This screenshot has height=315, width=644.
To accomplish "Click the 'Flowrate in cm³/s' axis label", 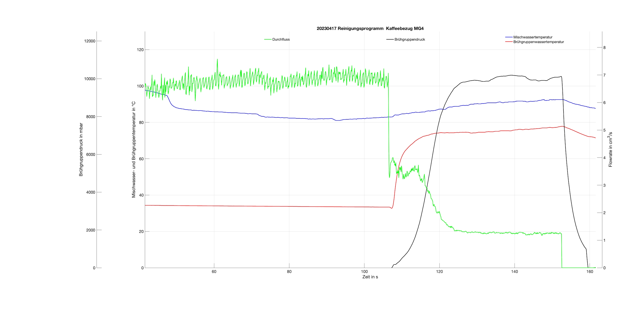I will click(x=611, y=150).
